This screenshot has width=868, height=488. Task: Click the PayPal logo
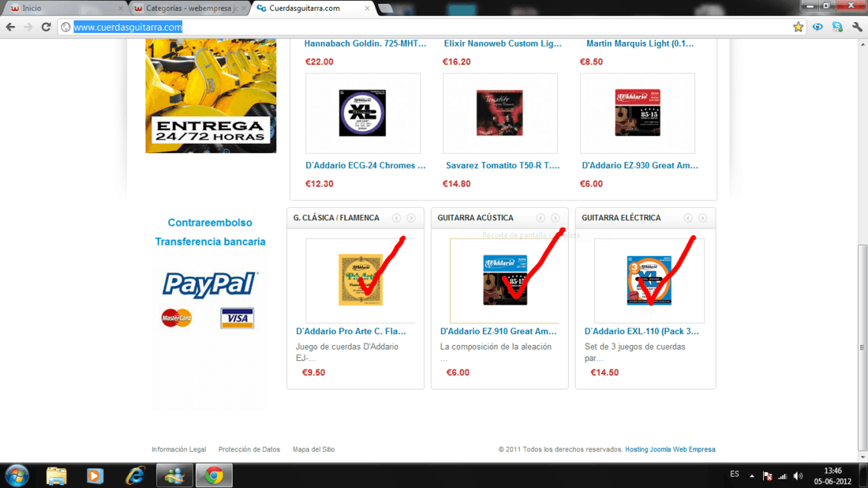(210, 284)
